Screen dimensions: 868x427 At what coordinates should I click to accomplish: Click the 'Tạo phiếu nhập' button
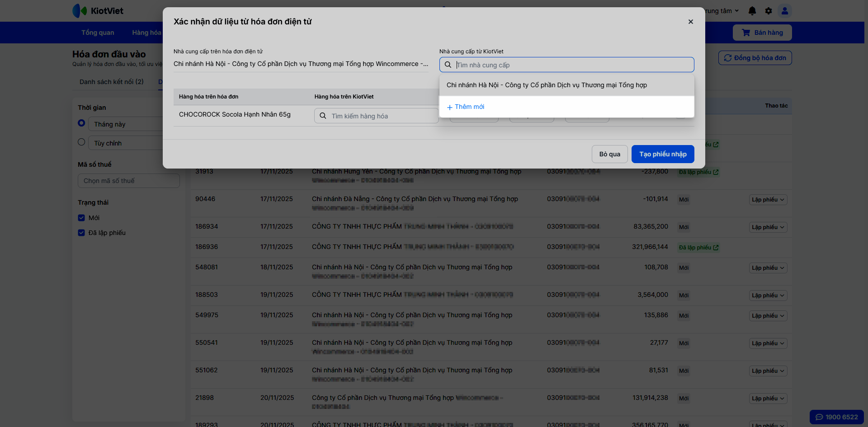[x=663, y=154]
